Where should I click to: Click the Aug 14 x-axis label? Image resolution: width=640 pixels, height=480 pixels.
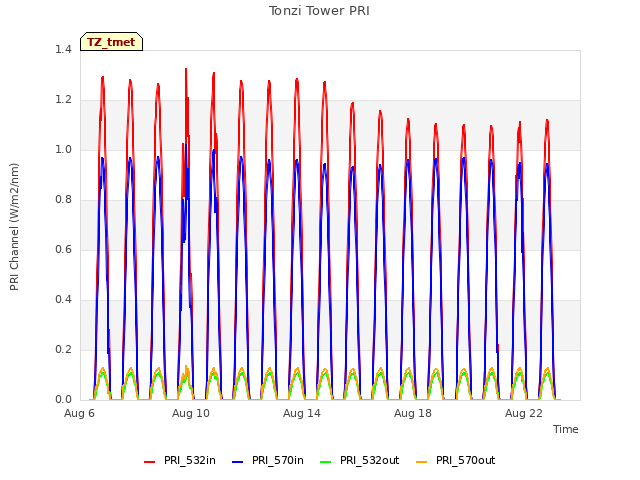(x=302, y=413)
